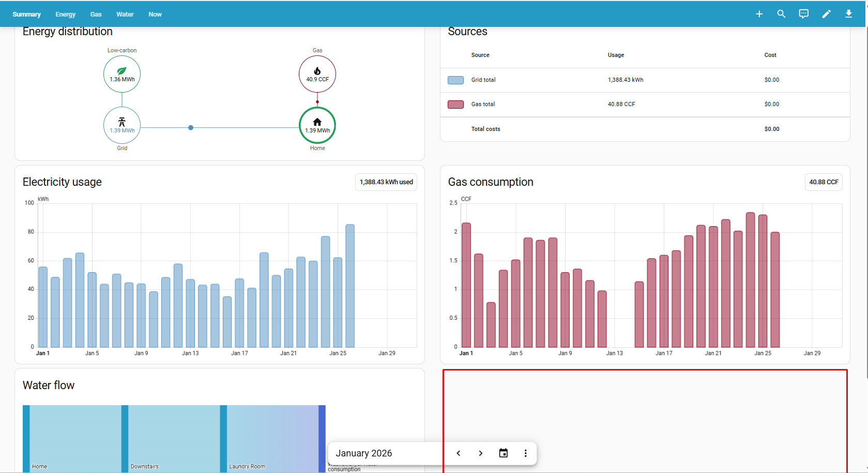Viewport: 868px width, 473px height.
Task: Switch to the Energy tab
Action: click(x=65, y=14)
